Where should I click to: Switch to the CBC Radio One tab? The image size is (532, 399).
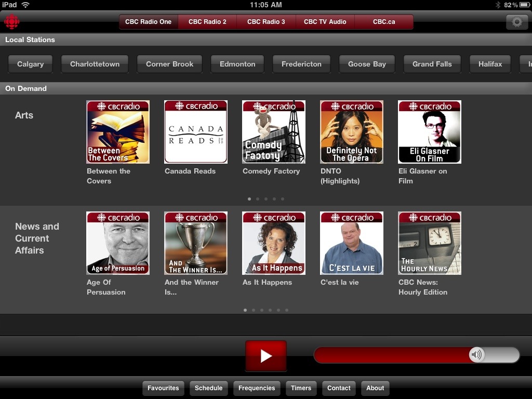[x=148, y=22]
